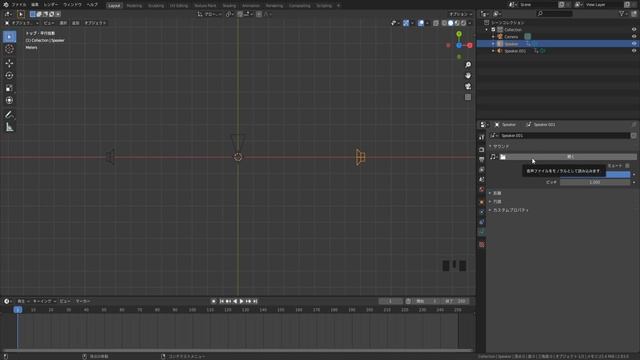
Task: Open the Output properties tab icon
Action: [482, 160]
